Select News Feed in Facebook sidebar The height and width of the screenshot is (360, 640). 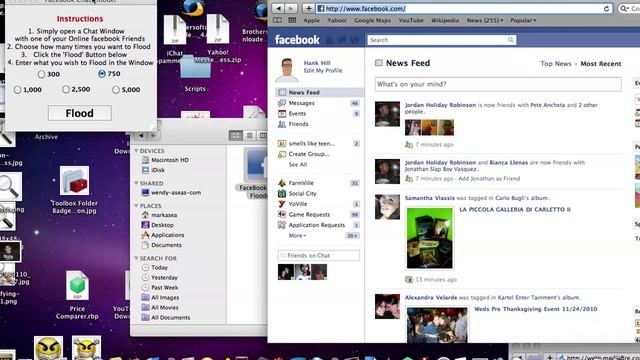[319, 93]
